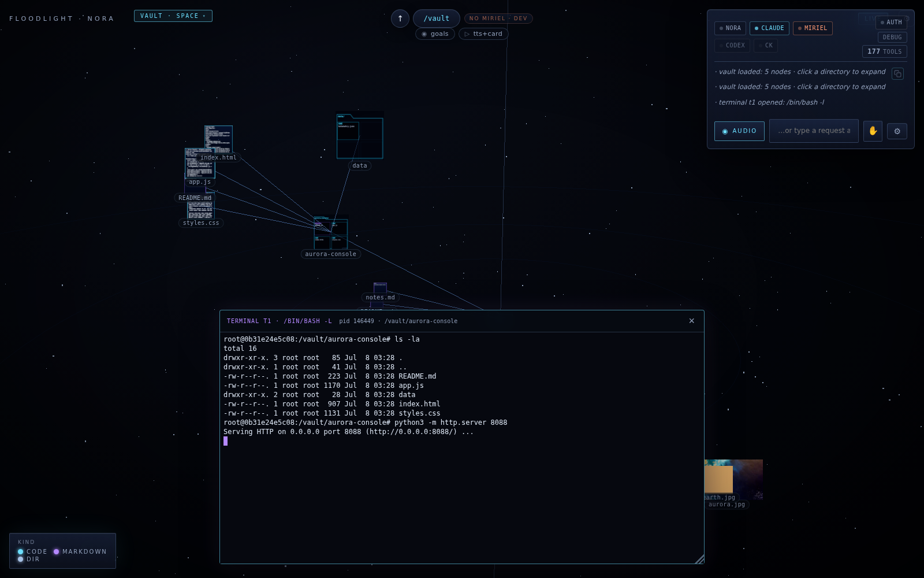This screenshot has height=578, width=924.
Task: Toggle the AUDIO input button
Action: [x=739, y=131]
